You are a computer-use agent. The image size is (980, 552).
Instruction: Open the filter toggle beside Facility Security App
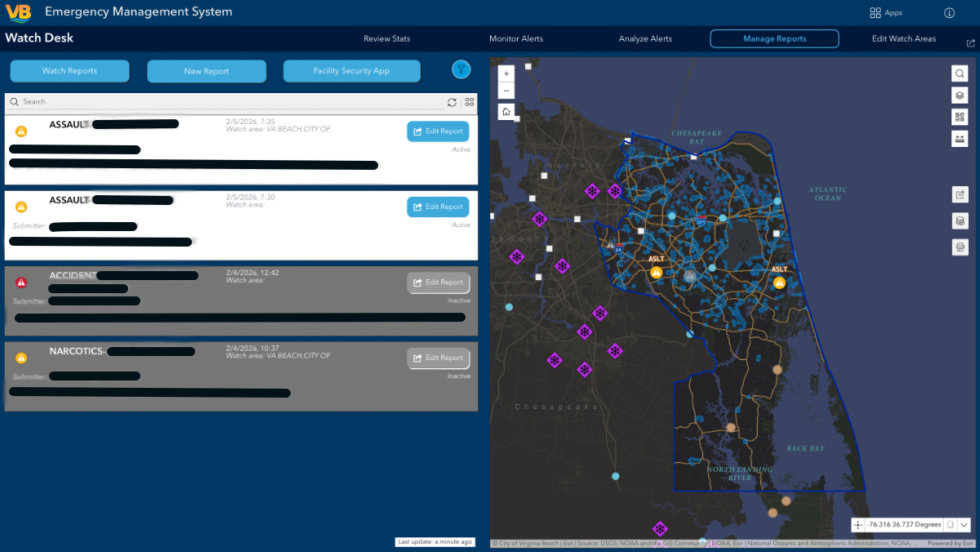point(461,70)
